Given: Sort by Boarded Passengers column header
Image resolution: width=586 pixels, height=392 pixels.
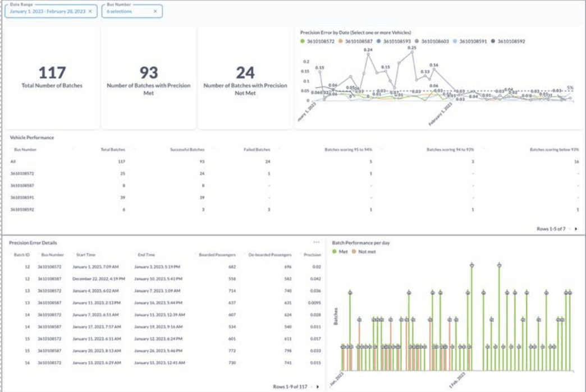Looking at the screenshot, I should 217,255.
